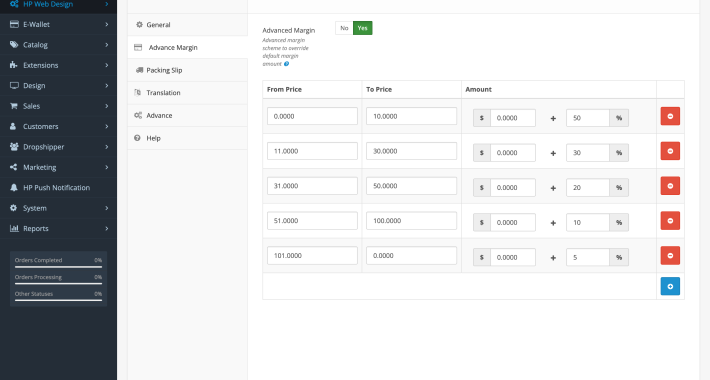
Task: Set Advanced Margin to Yes
Action: [363, 28]
